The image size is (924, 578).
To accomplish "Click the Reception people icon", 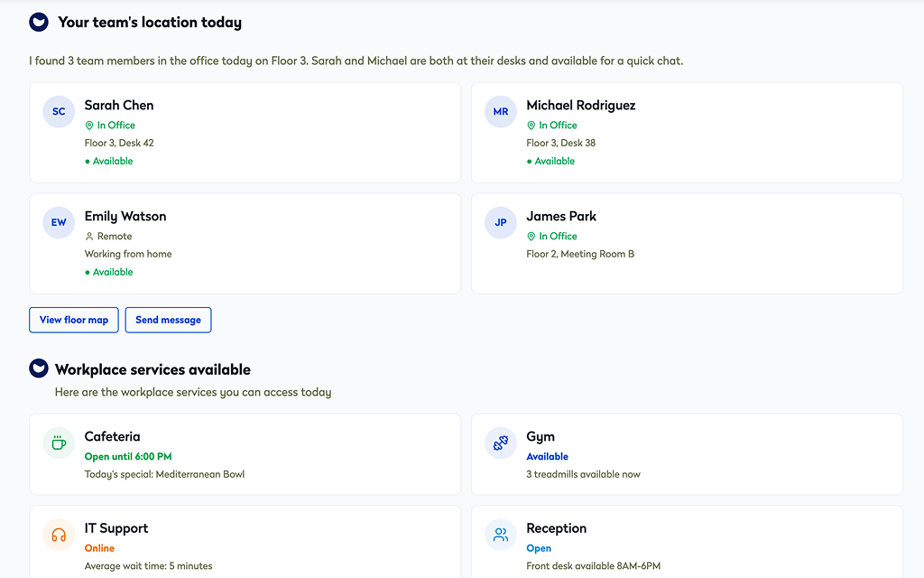I will (x=501, y=535).
